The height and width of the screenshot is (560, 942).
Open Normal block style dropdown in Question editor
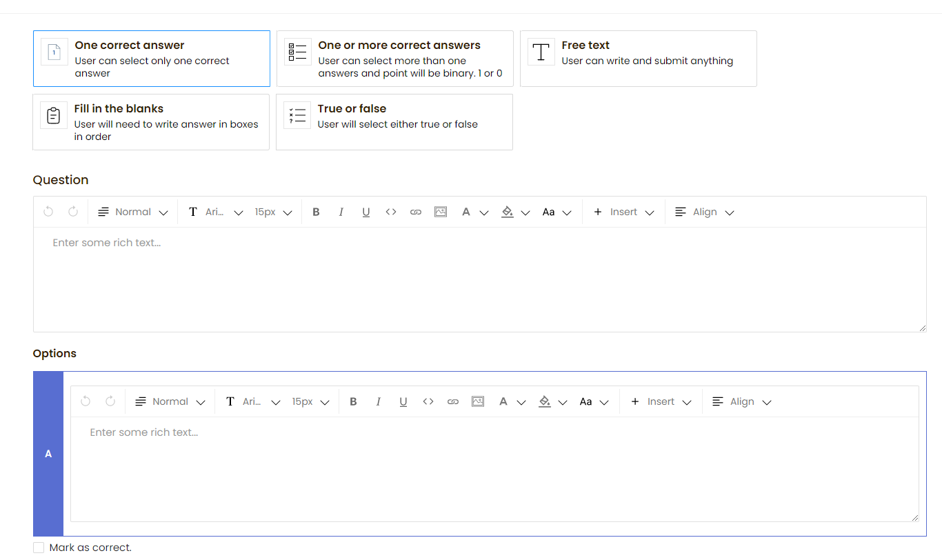[x=132, y=212]
